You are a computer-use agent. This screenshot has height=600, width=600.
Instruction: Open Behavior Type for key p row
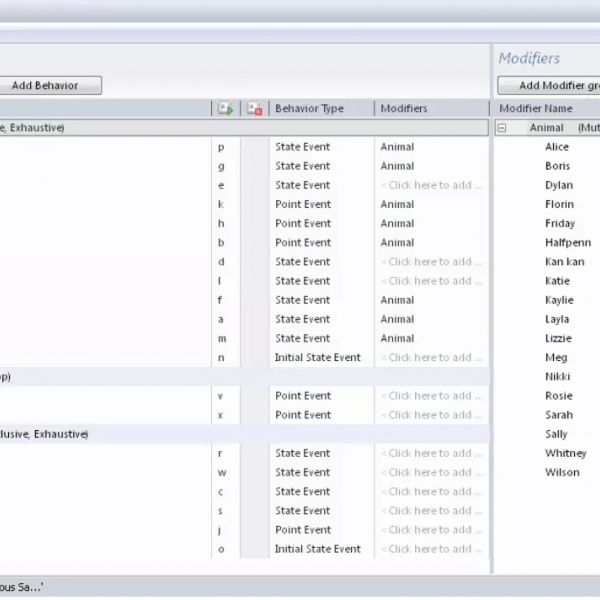[302, 147]
